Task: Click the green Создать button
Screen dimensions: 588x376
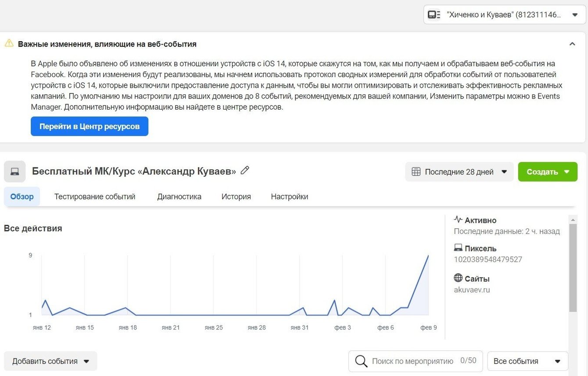Action: click(548, 172)
